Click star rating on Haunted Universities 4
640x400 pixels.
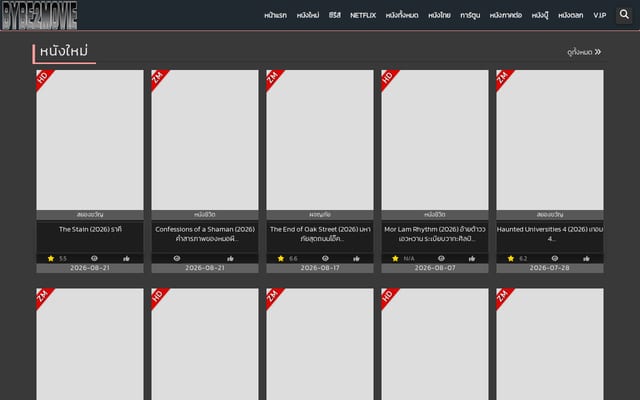[x=511, y=258]
